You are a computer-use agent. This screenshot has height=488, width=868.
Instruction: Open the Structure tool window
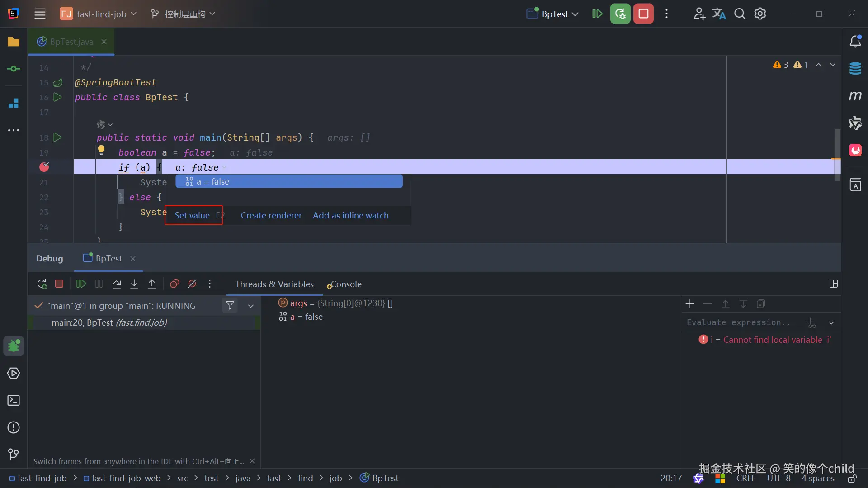(14, 103)
